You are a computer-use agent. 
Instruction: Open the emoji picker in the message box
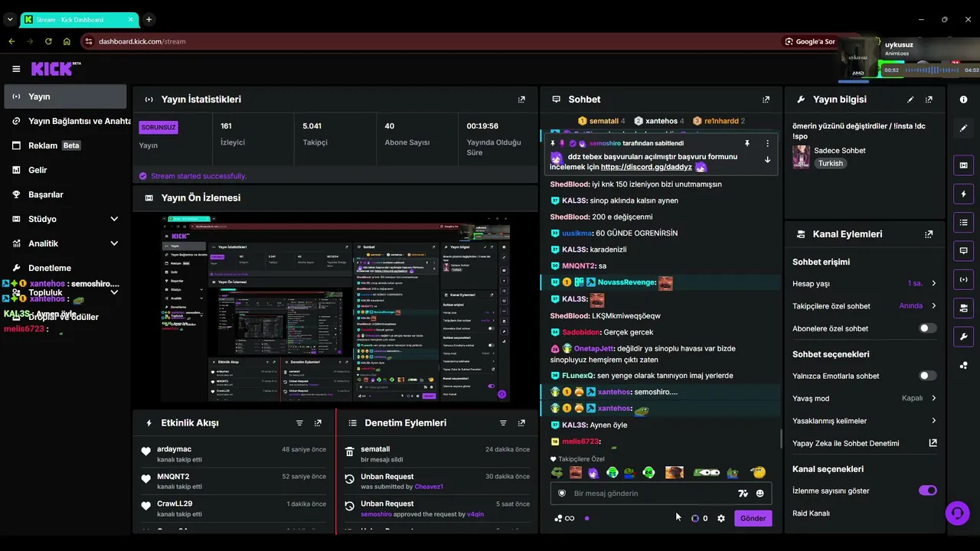coord(759,494)
